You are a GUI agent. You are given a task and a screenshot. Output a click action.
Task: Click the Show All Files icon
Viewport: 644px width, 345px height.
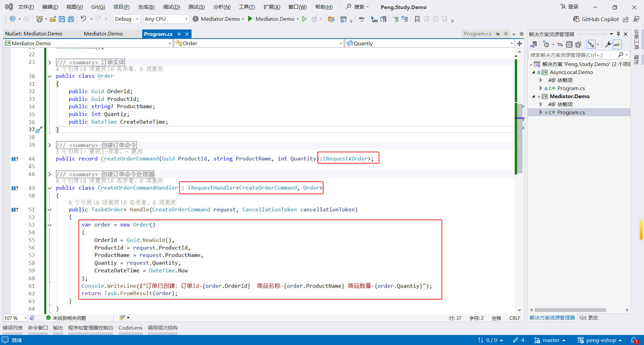[x=578, y=44]
